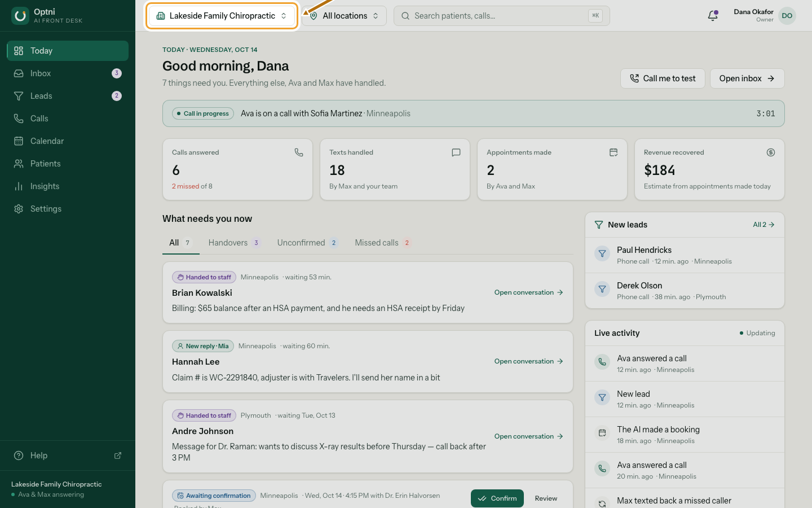The height and width of the screenshot is (508, 812).
Task: Open Insights in the sidebar
Action: pyautogui.click(x=68, y=186)
